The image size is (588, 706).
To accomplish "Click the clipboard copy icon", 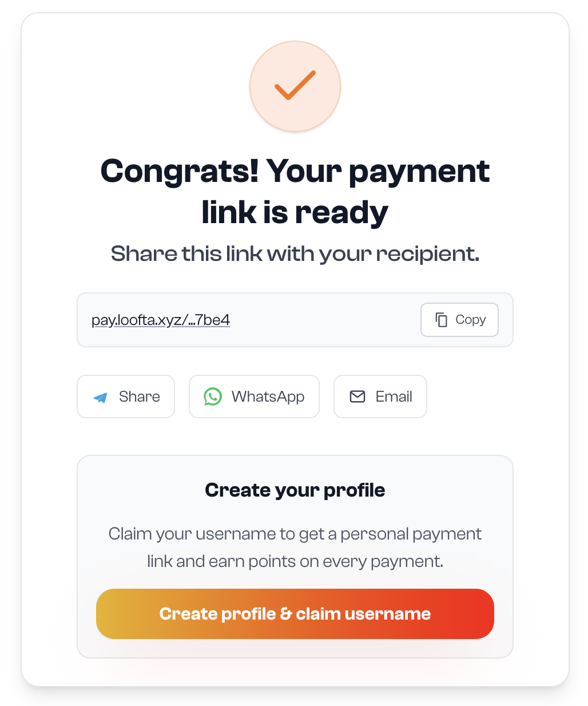I will tap(441, 319).
